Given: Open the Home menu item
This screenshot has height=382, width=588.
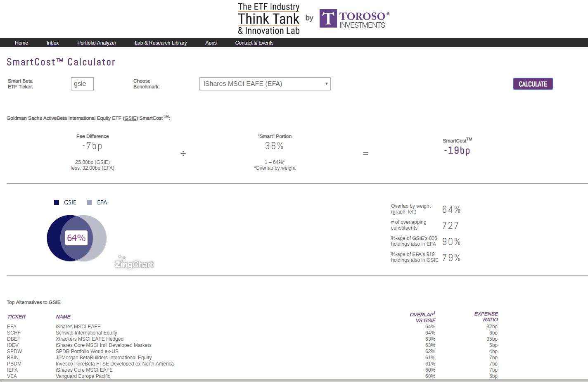Looking at the screenshot, I should click(21, 43).
